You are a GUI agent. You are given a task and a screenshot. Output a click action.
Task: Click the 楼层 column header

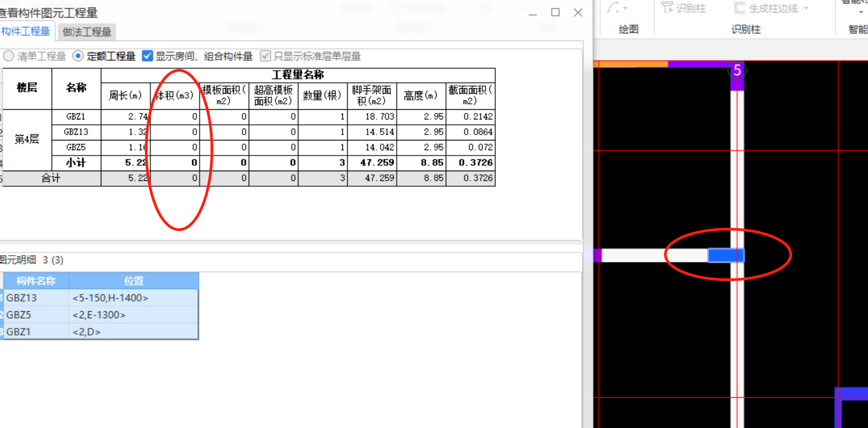pyautogui.click(x=27, y=89)
